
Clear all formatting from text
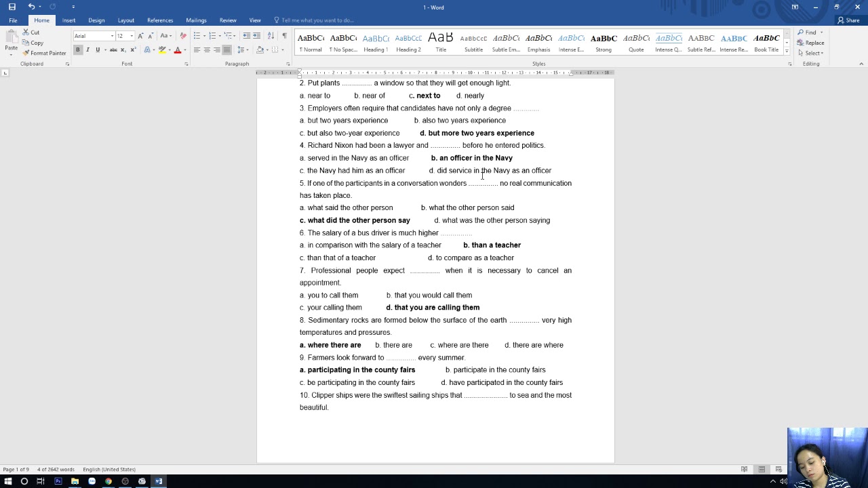183,36
